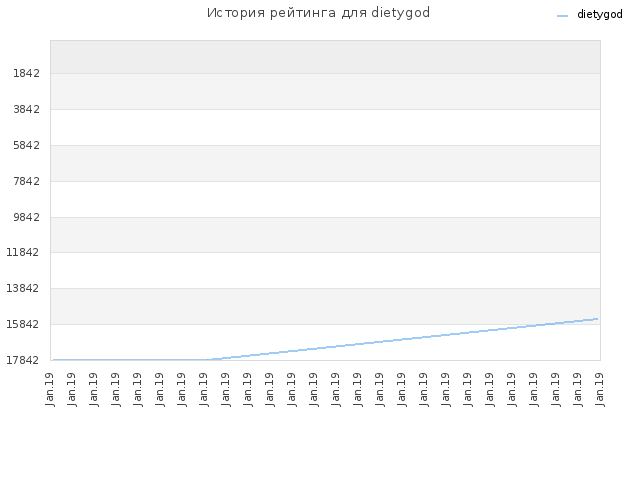Click the first Jan.19 x-axis label

tap(50, 389)
